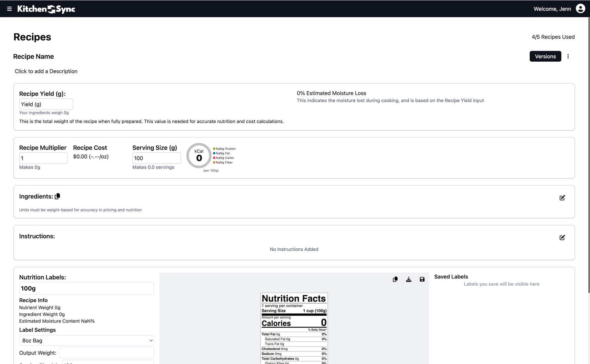Copy the ingredients list
Viewport: 590px width, 364px height.
tap(57, 196)
